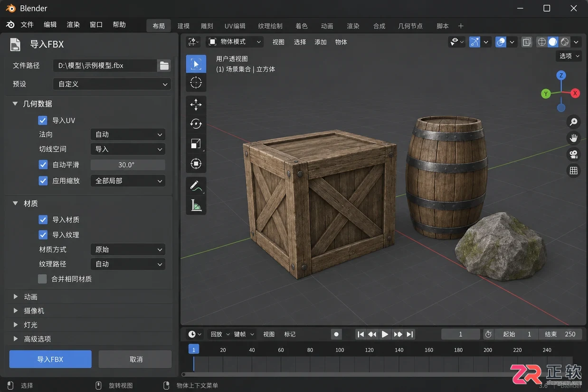The image size is (588, 392).
Task: Click the 结束 250 end frame field
Action: pos(561,334)
